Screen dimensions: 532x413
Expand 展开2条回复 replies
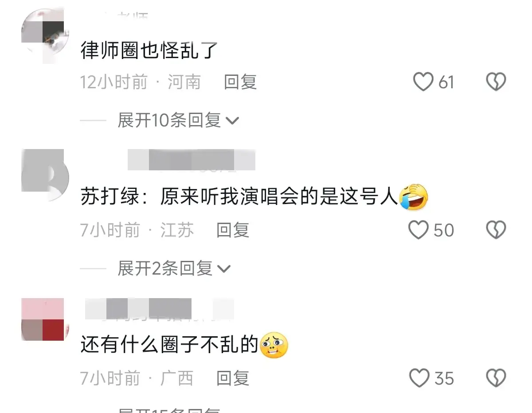(x=174, y=268)
